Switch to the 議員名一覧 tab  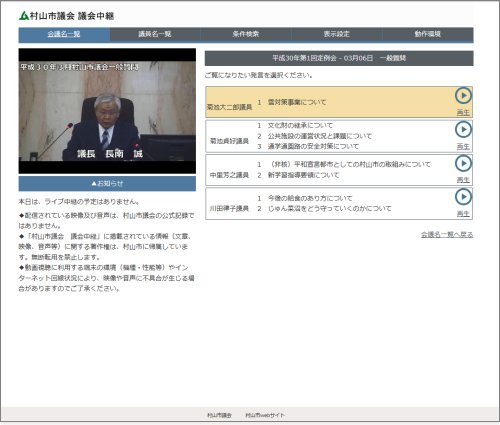[155, 34]
